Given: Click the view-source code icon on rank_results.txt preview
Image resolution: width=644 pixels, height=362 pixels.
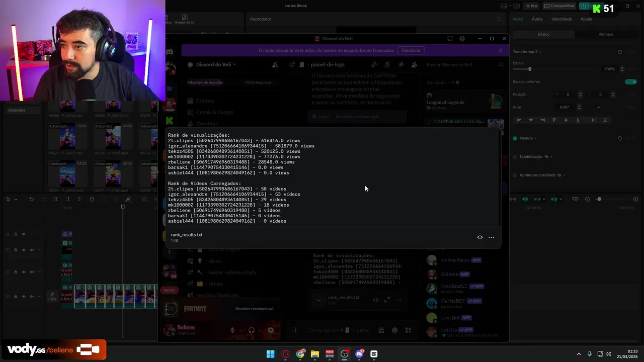Looking at the screenshot, I should (x=480, y=237).
